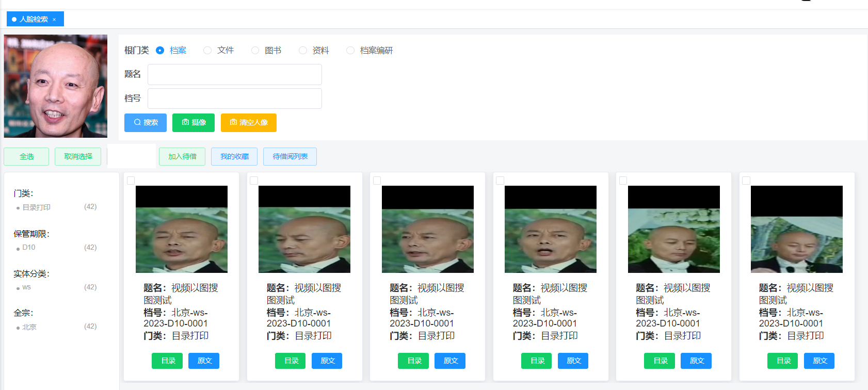Click 原文 on the first result card

coord(204,361)
